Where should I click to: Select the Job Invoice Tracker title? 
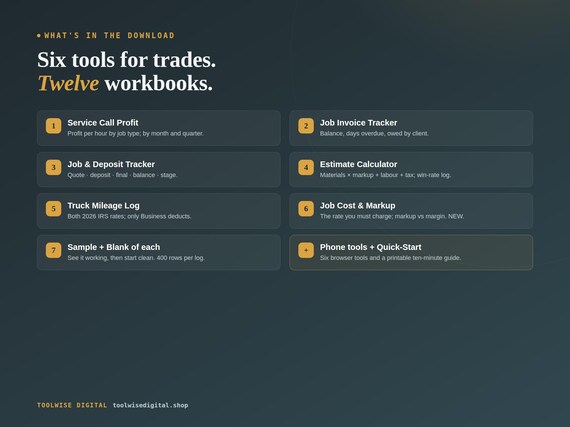click(x=358, y=123)
